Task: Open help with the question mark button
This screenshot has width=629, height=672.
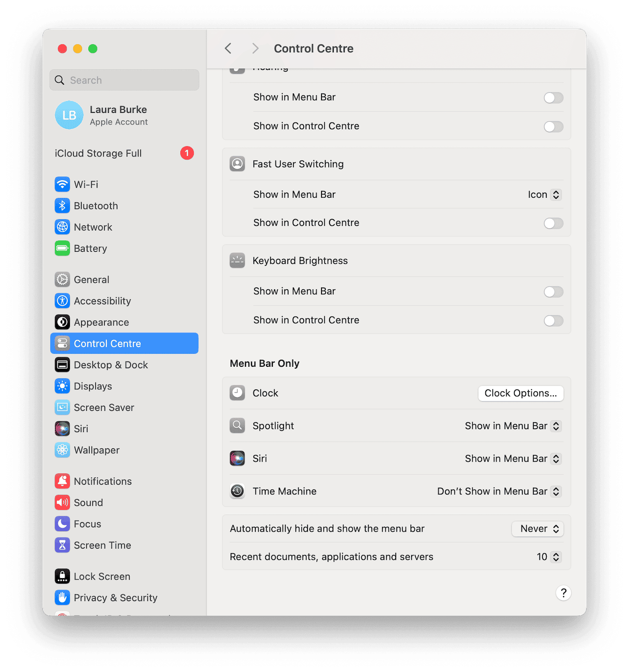Action: tap(563, 593)
